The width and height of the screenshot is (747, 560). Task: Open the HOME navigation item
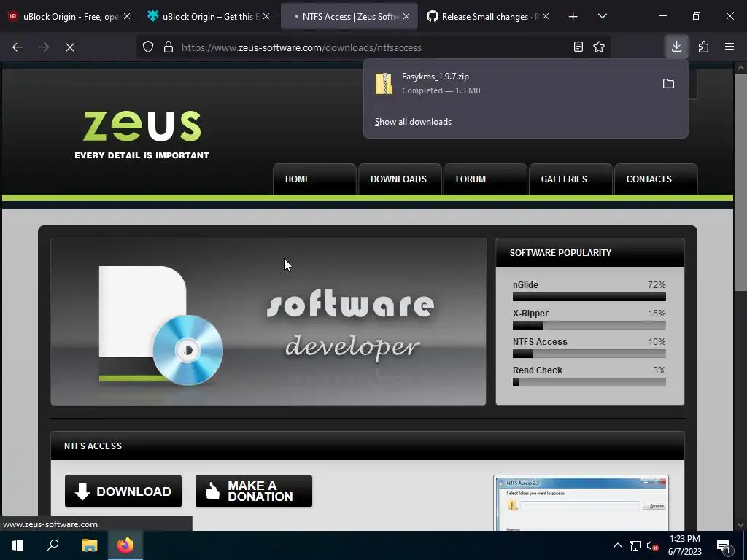[314, 179]
